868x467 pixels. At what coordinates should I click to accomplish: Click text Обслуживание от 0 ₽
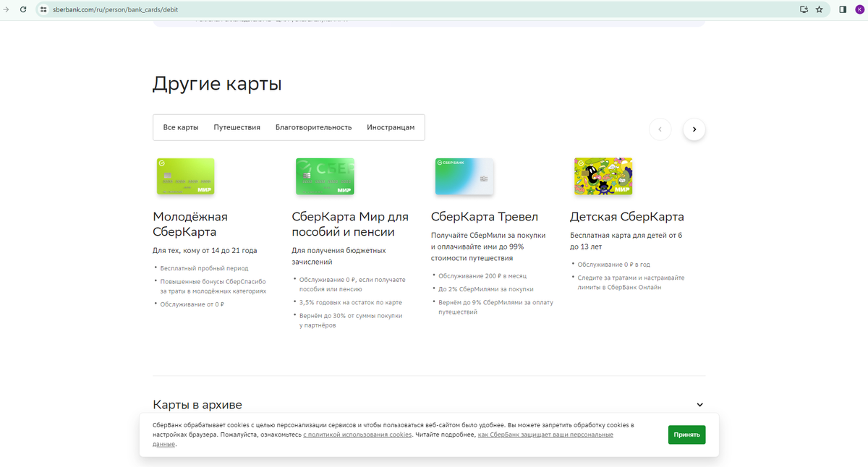[192, 304]
